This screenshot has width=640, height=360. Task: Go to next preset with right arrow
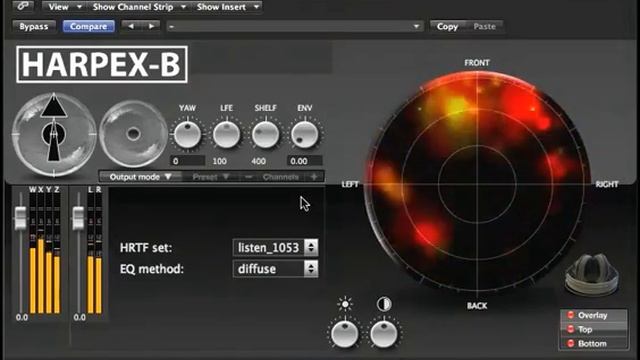[151, 26]
